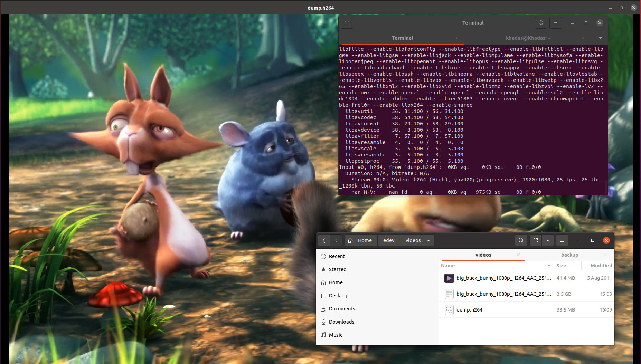Viewport: 641px width, 364px height.
Task: Close the dump.h264 player window
Action: point(633,8)
